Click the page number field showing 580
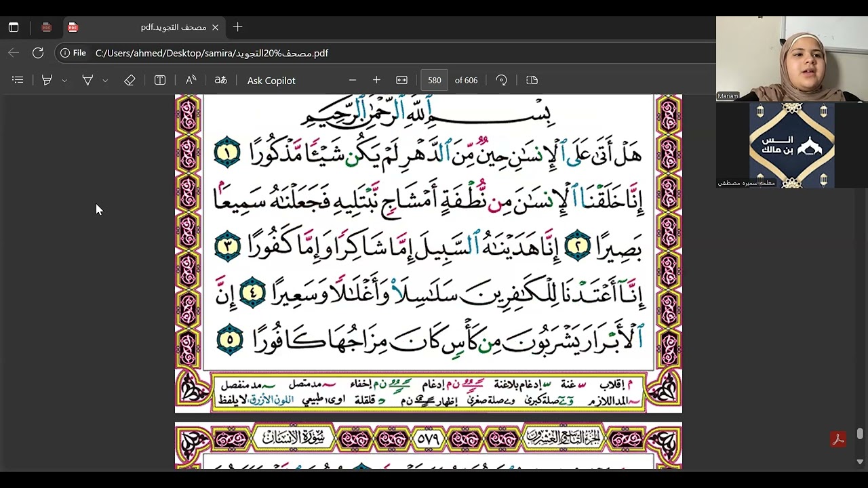The image size is (868, 488). click(x=435, y=80)
